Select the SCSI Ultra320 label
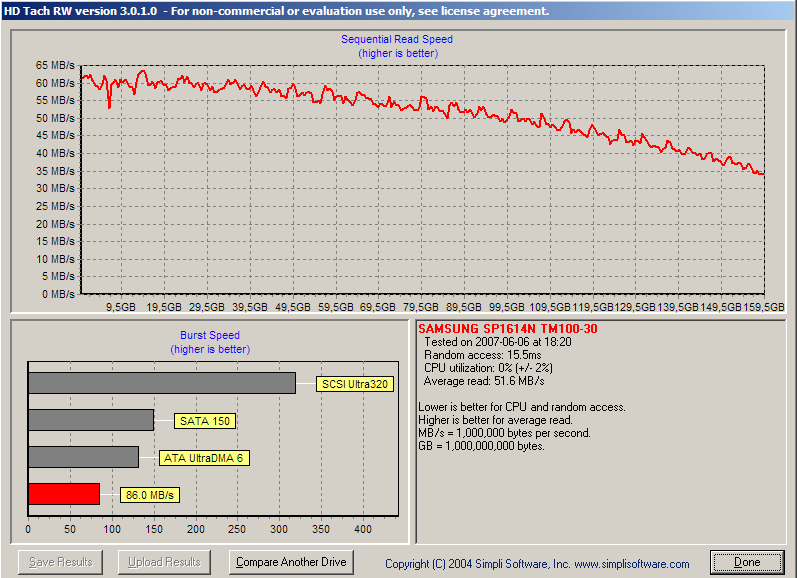797x578 pixels. pos(355,384)
